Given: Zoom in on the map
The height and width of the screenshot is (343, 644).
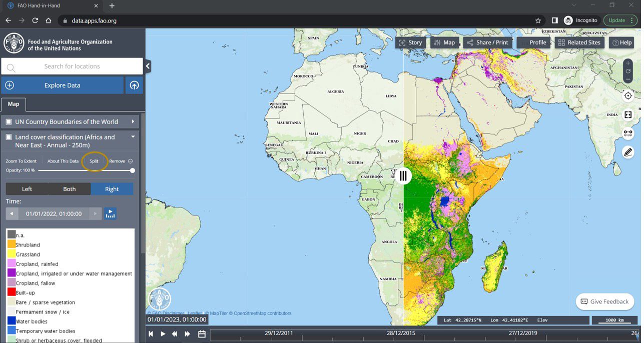Looking at the screenshot, I should coord(628,63).
